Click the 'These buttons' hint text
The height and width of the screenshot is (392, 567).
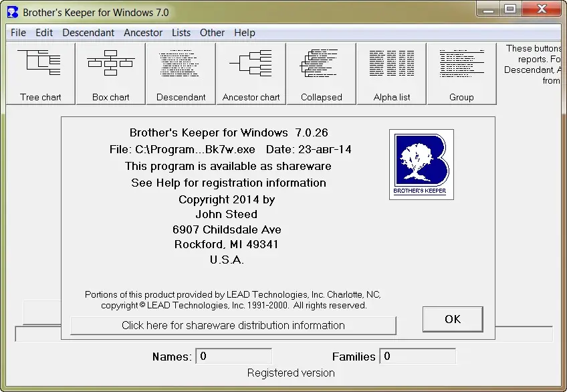tap(533, 64)
